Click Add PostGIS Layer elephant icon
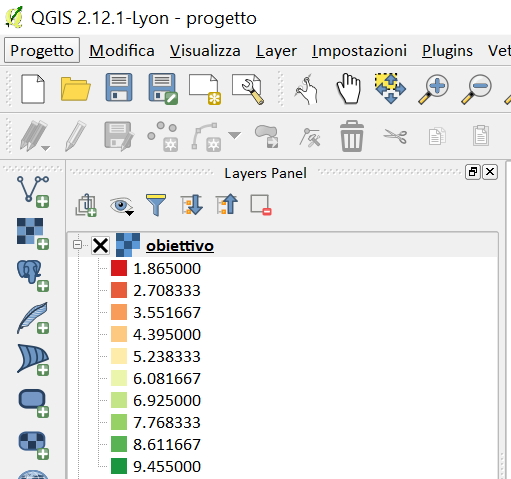511x479 pixels. pos(33,276)
